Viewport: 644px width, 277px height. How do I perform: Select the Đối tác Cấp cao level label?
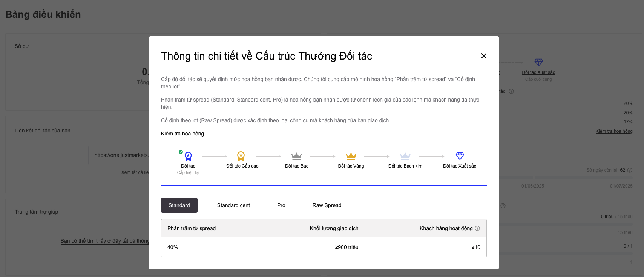[x=242, y=166]
